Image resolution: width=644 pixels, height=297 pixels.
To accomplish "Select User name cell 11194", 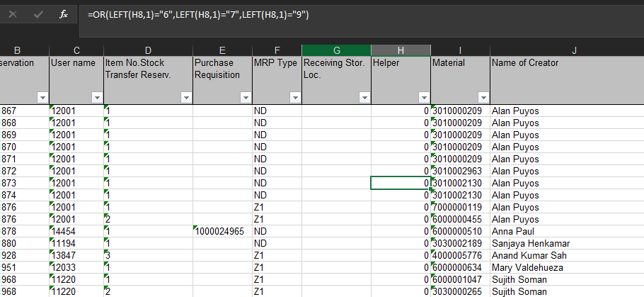I will pyautogui.click(x=76, y=244).
